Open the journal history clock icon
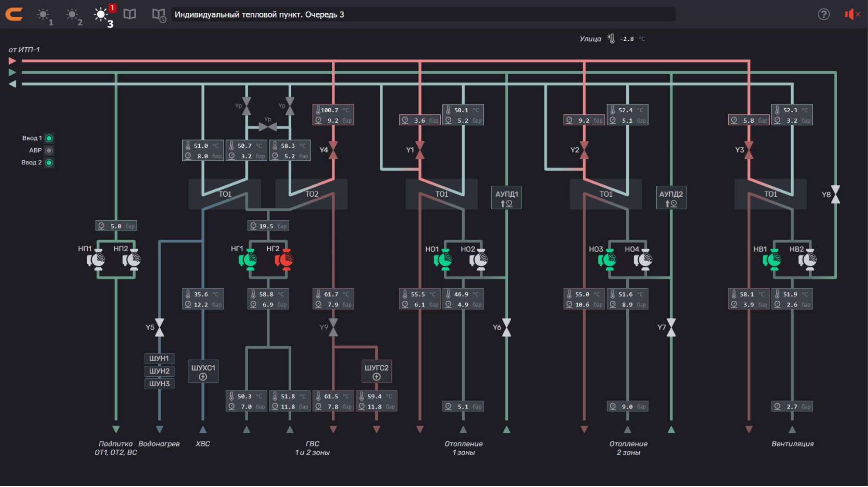868x487 pixels. coord(159,15)
